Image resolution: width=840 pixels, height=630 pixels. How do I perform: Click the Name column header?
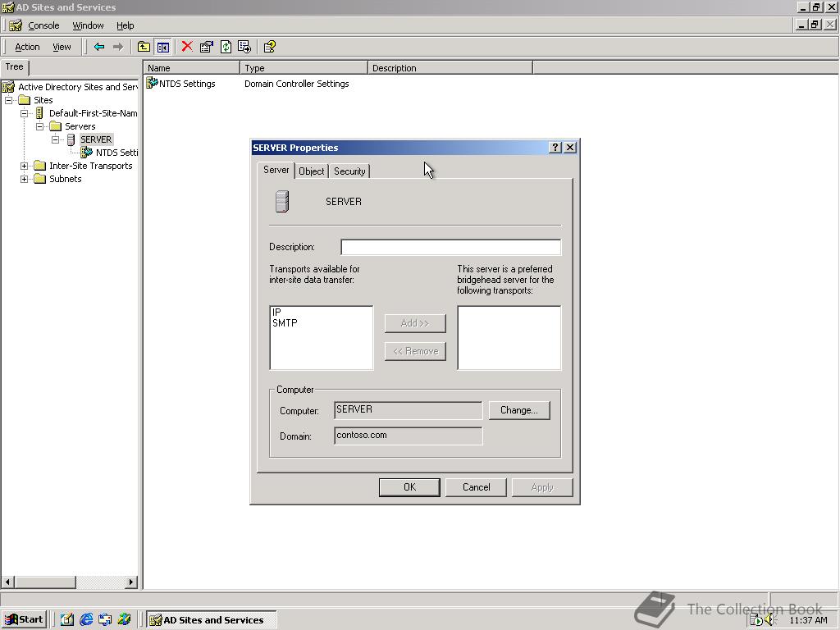[x=191, y=68]
